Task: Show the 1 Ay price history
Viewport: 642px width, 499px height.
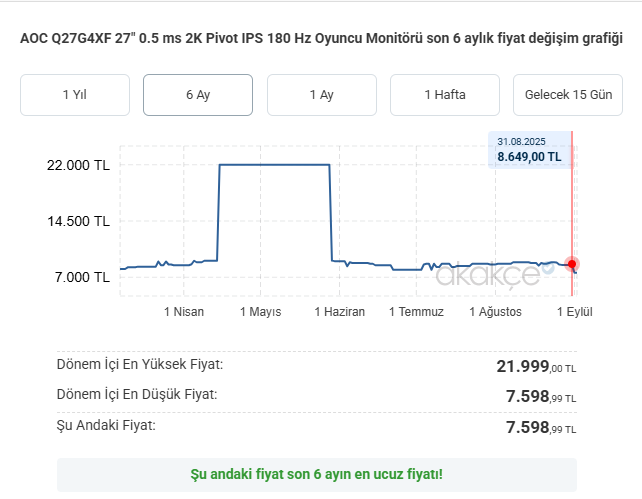Action: tap(322, 95)
